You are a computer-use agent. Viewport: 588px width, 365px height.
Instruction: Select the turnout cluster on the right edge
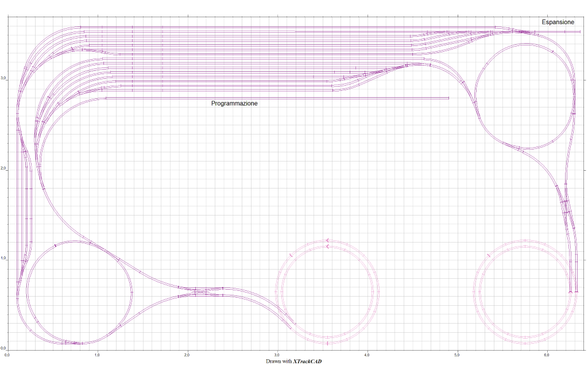coord(566,207)
